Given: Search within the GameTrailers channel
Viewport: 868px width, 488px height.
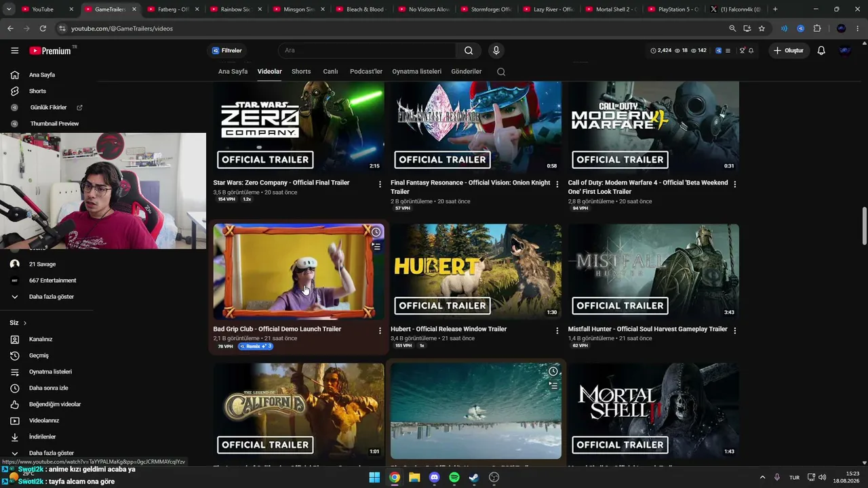Looking at the screenshot, I should [501, 72].
